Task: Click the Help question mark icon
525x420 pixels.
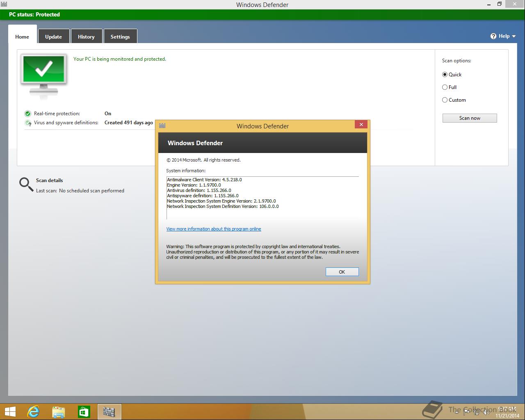Action: coord(493,36)
